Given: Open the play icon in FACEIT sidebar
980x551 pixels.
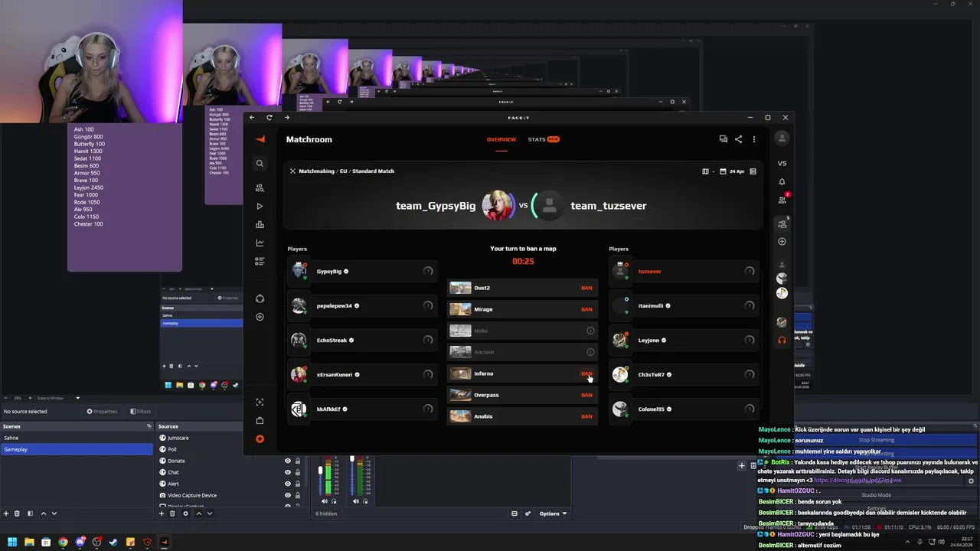Looking at the screenshot, I should pos(260,206).
